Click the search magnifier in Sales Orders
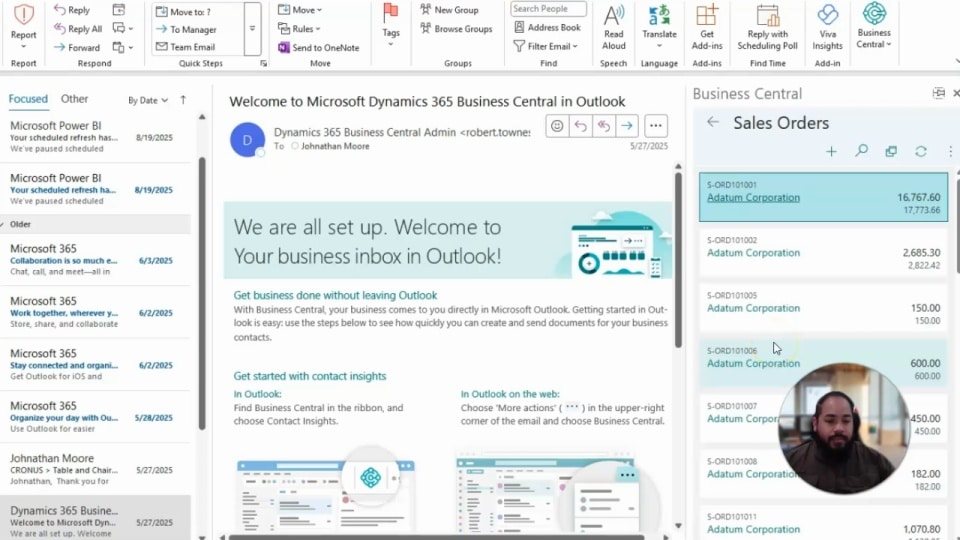Viewport: 960px width, 540px height. 861,151
